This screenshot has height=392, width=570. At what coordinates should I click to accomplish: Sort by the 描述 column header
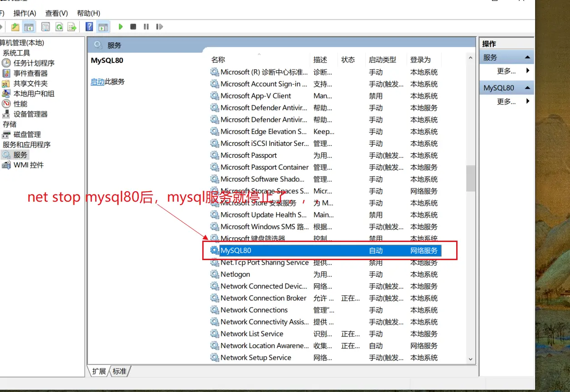pyautogui.click(x=320, y=59)
